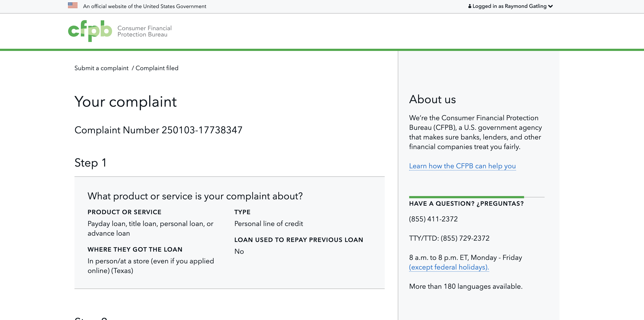Click the TYPE label
Image resolution: width=644 pixels, height=320 pixels.
coord(242,212)
